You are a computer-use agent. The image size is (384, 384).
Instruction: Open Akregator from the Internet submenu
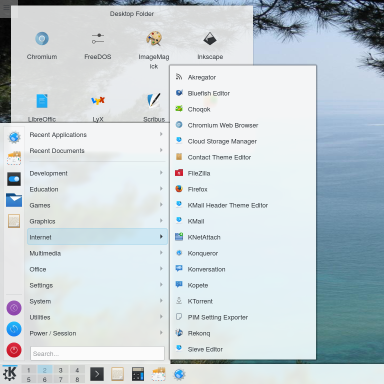(243, 77)
